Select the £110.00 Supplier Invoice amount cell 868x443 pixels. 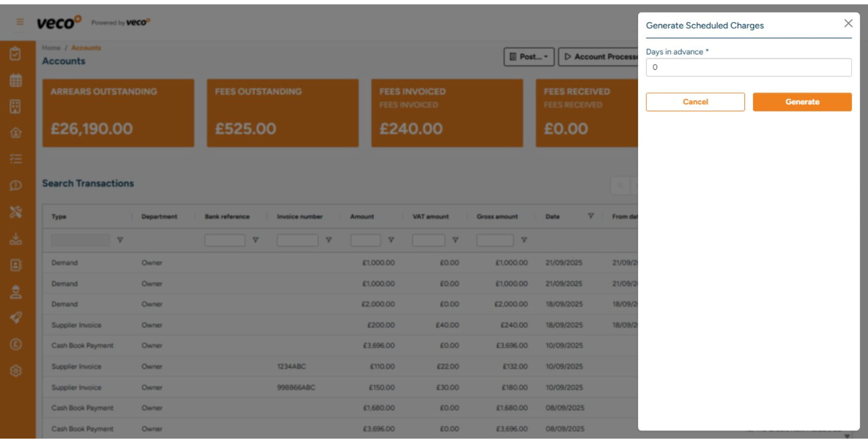pyautogui.click(x=382, y=366)
